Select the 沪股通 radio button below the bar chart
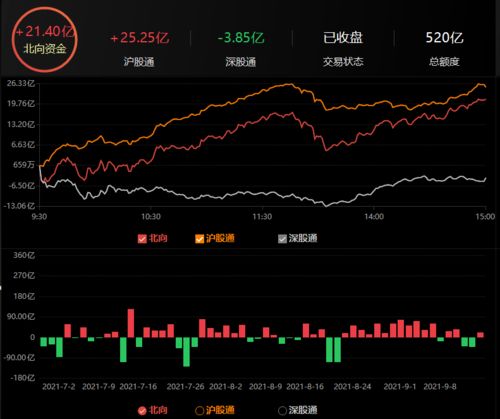 pos(199,411)
